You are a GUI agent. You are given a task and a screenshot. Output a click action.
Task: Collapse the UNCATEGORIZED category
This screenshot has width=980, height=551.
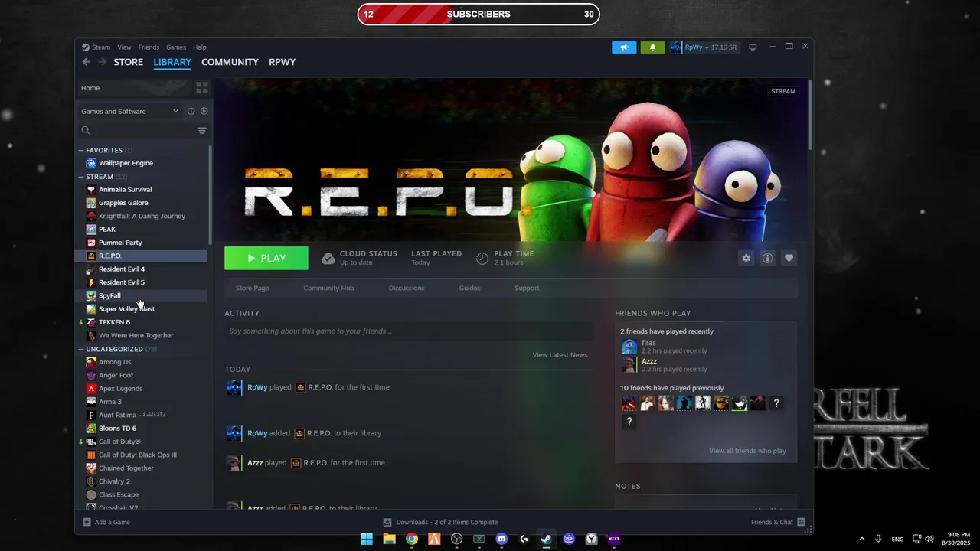click(x=81, y=349)
